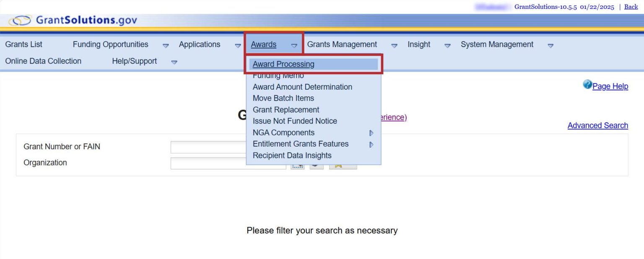Screen dimensions: 644x259
Task: Click the blue Page Help question mark icon
Action: tap(587, 85)
